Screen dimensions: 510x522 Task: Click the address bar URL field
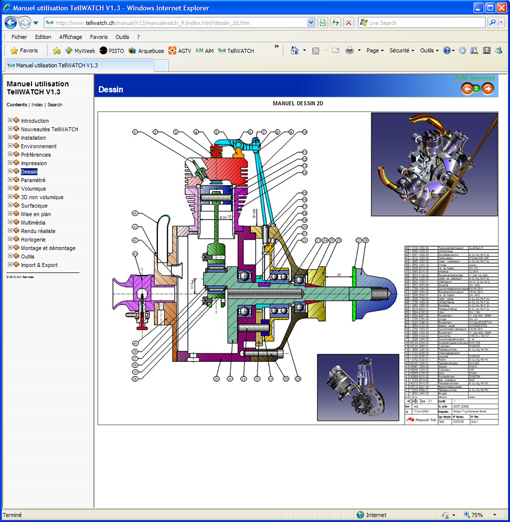click(176, 23)
